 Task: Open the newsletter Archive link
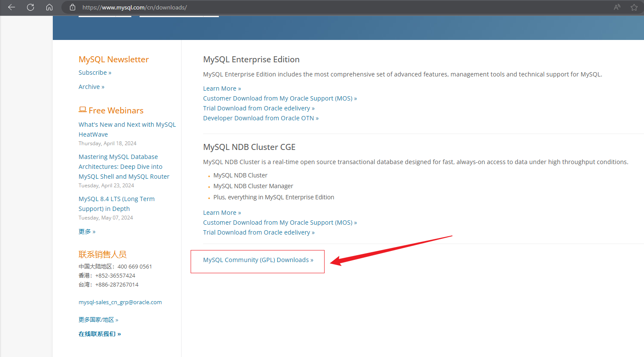(91, 87)
